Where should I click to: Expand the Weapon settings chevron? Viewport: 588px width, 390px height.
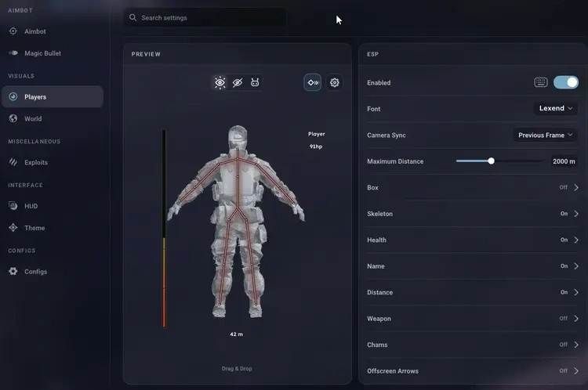coord(576,319)
